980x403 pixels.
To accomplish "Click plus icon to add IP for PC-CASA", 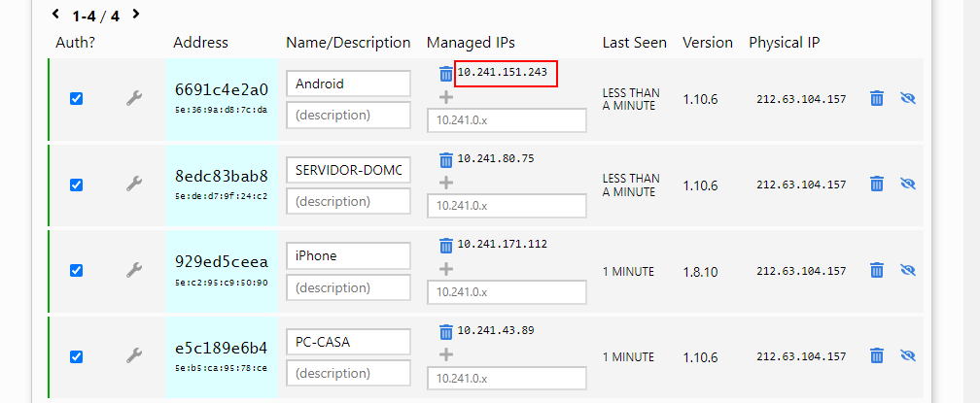I will click(x=445, y=354).
